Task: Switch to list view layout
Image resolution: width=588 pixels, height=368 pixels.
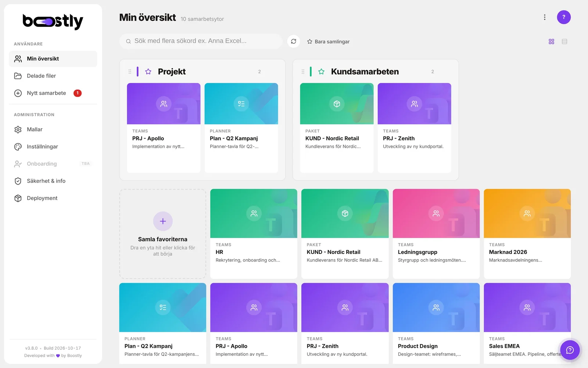Action: [x=564, y=42]
